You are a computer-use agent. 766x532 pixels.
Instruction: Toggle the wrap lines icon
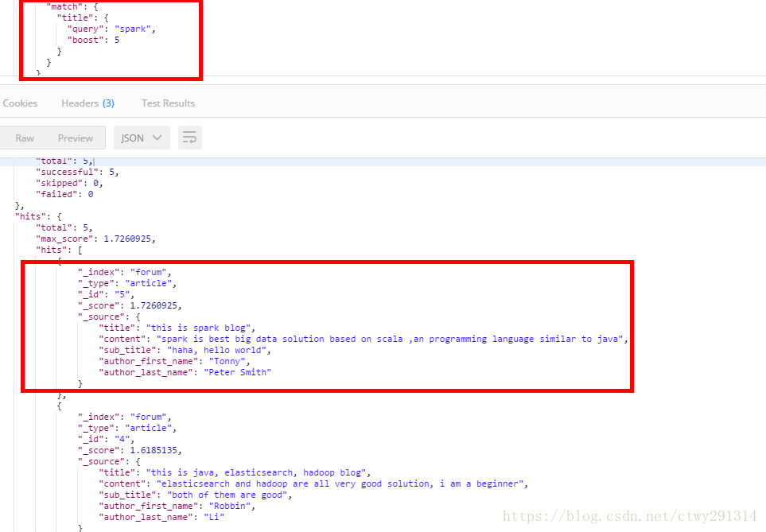(189, 138)
